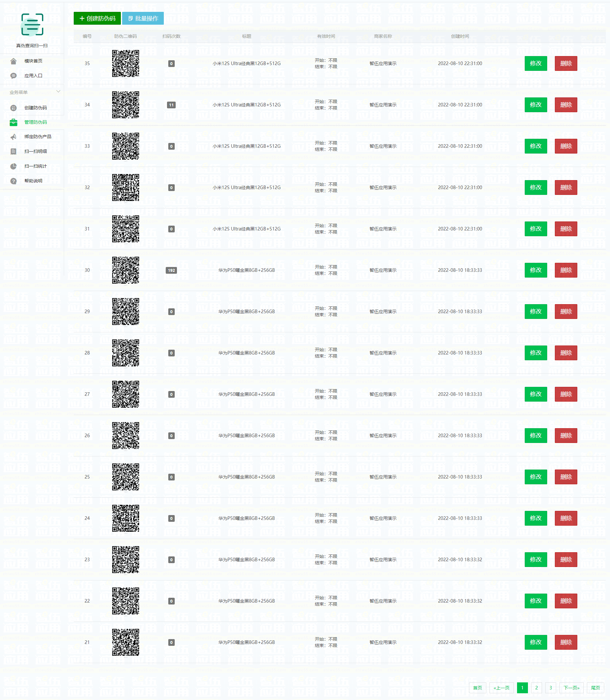Click 删除 for row 35

point(566,63)
